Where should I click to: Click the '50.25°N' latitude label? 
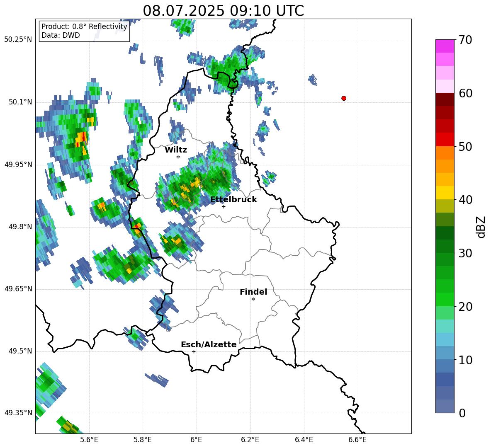18,40
